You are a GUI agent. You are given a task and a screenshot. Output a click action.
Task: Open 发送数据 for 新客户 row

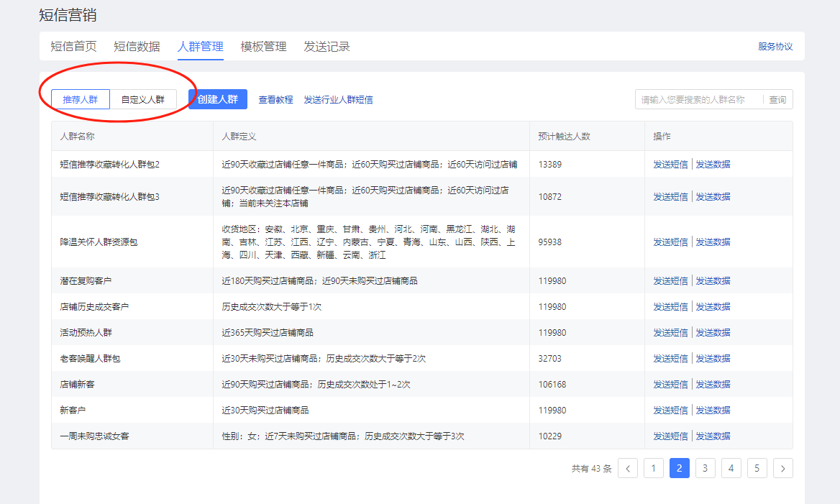coord(713,411)
